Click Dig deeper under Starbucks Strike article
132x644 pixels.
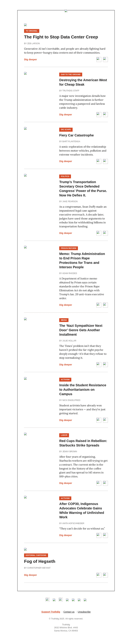click(66, 483)
